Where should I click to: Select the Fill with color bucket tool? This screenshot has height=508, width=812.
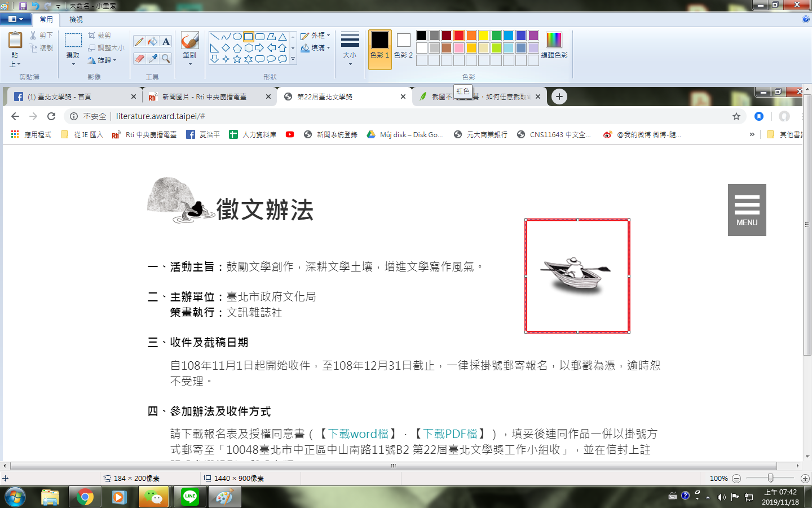click(x=153, y=42)
